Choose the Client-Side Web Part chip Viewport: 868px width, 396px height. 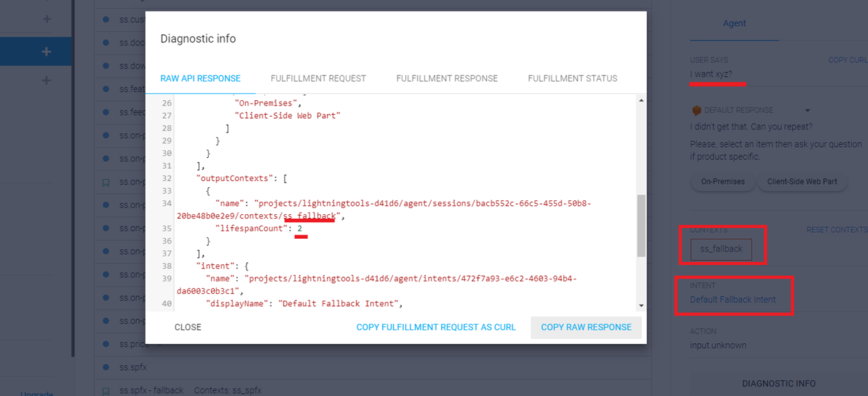[802, 182]
